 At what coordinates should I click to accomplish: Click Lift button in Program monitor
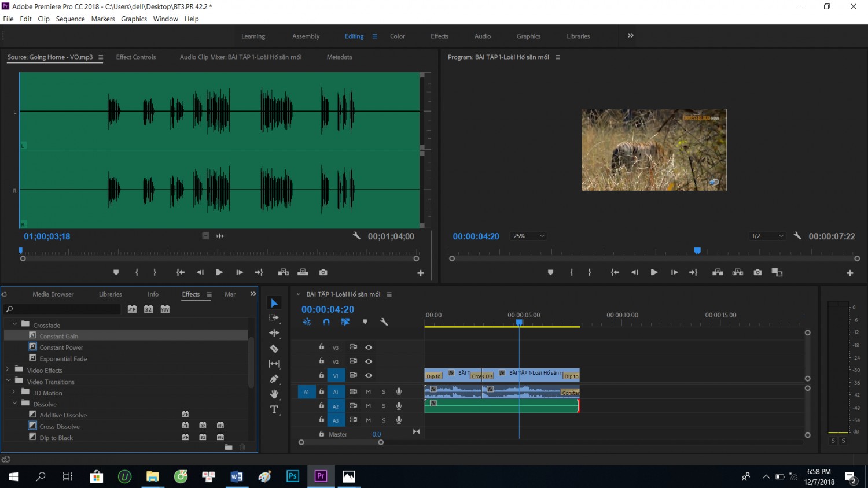(x=718, y=272)
